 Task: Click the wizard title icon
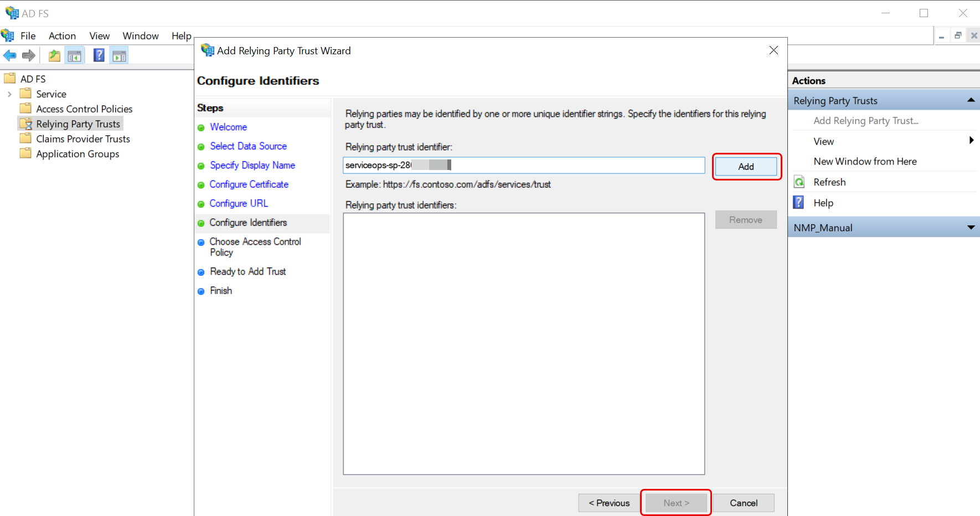(x=208, y=50)
